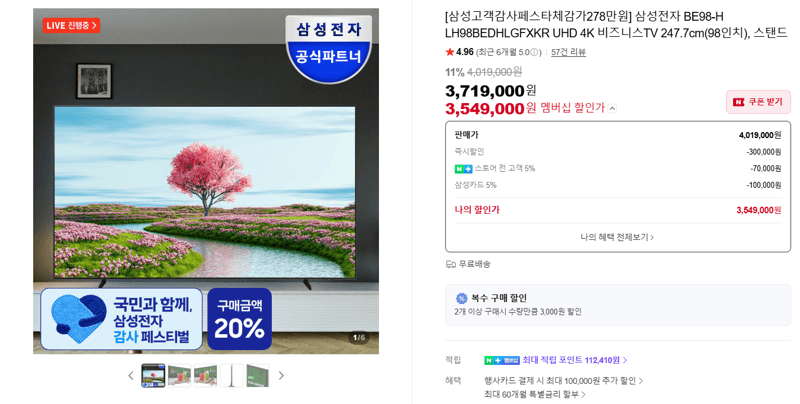The height and width of the screenshot is (404, 800).
Task: Click the delivery truck icon near 무료배송
Action: point(451,264)
